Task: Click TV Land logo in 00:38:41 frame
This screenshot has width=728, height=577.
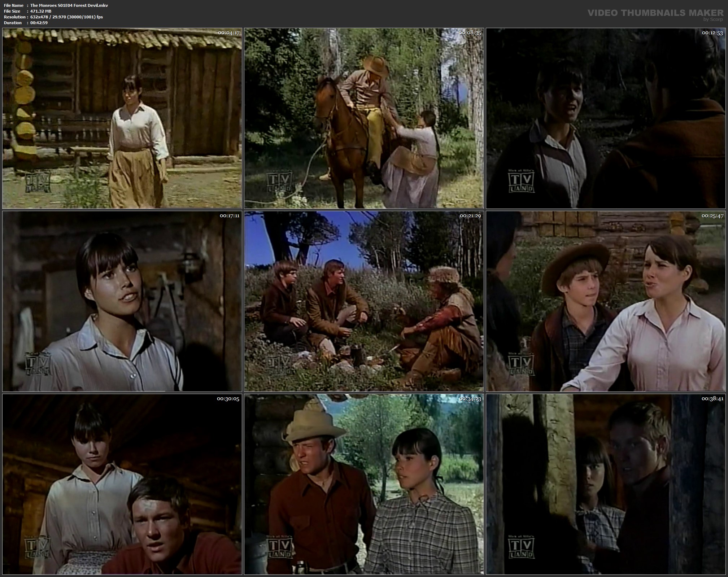Action: 521,548
